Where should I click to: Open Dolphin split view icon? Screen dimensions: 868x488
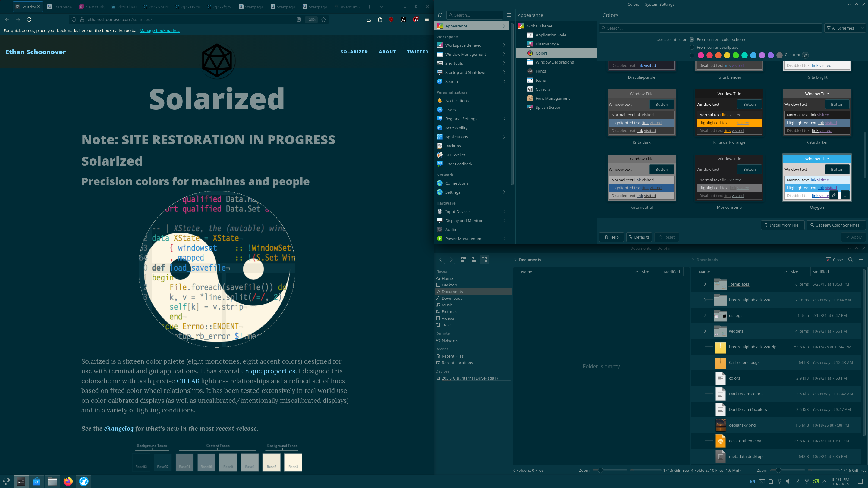[828, 260]
